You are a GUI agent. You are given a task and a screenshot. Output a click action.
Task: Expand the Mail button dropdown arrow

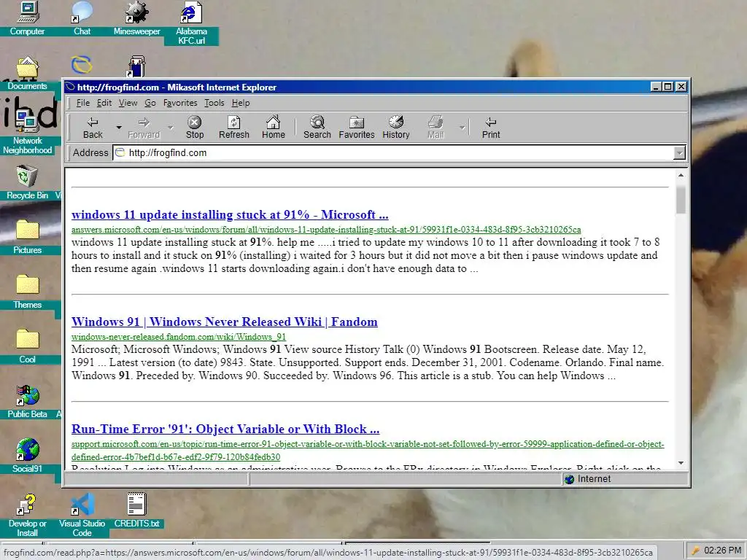tap(462, 128)
